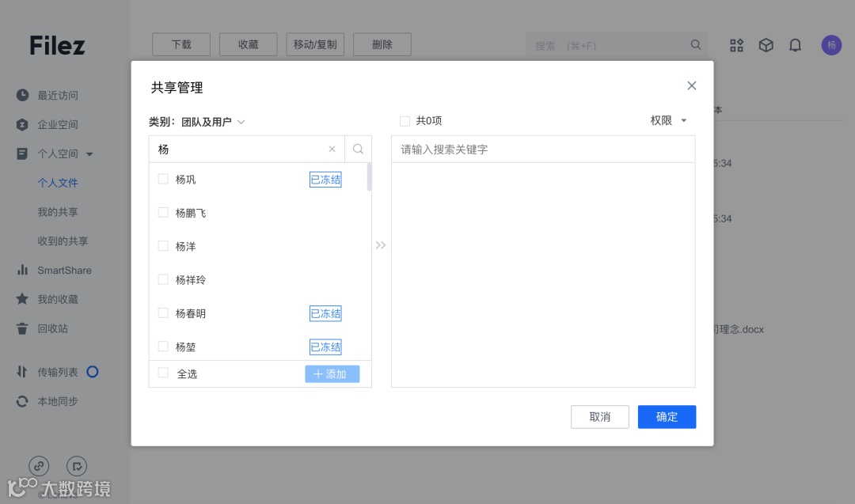Collapse the 个人空间 arrow in sidebar
Screen dimensions: 855x504
tap(90, 154)
